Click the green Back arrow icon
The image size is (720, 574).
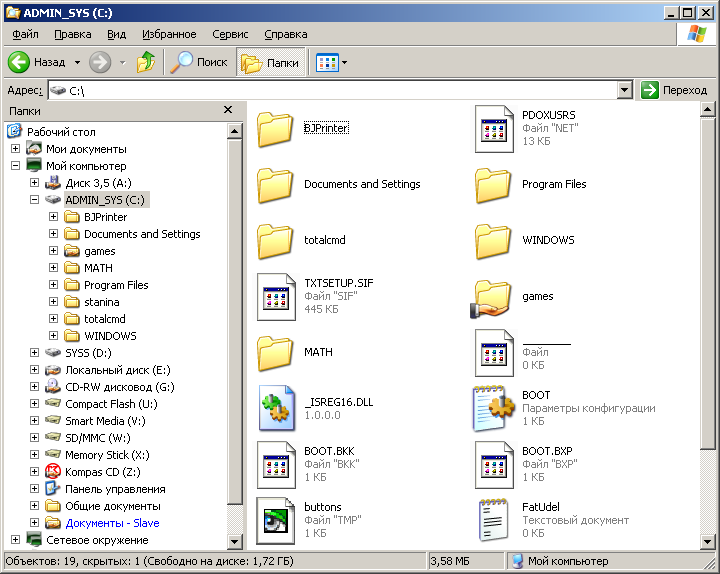pyautogui.click(x=19, y=62)
